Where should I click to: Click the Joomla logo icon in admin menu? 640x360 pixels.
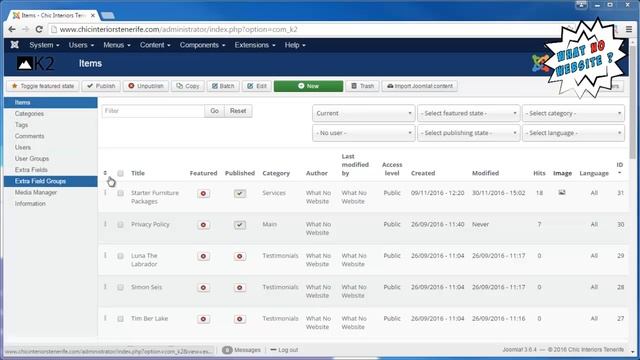(15, 45)
